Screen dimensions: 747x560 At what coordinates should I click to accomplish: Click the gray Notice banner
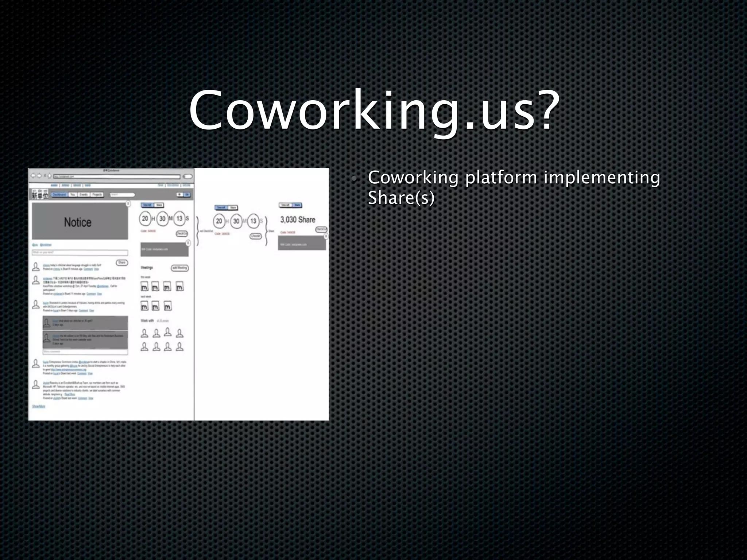(80, 222)
